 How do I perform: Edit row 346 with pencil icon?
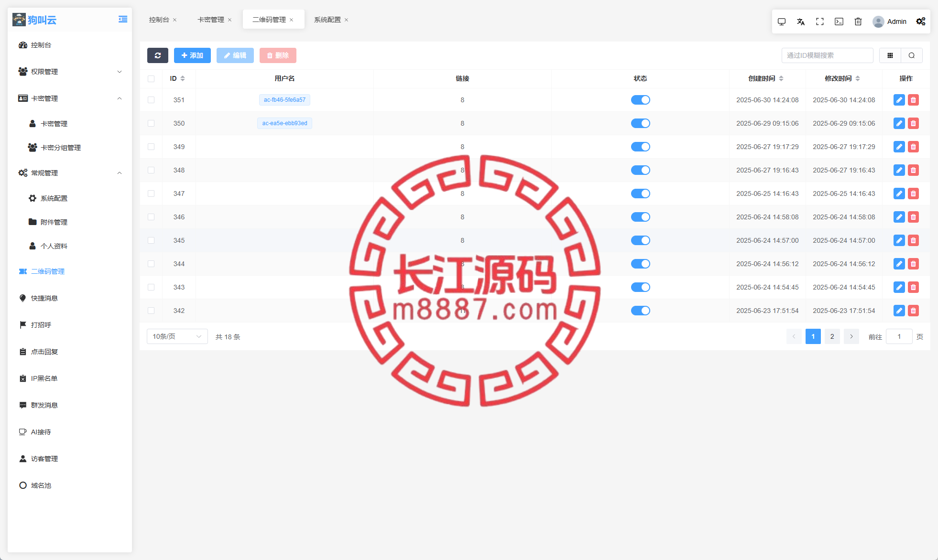(899, 217)
